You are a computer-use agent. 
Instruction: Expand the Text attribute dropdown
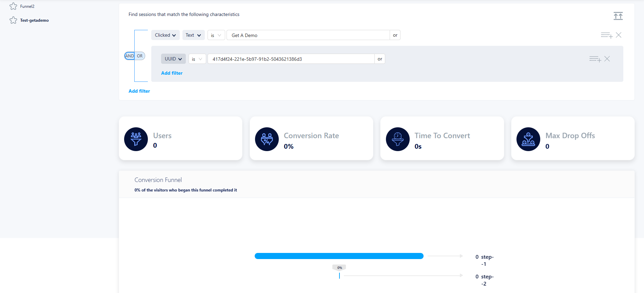[193, 35]
